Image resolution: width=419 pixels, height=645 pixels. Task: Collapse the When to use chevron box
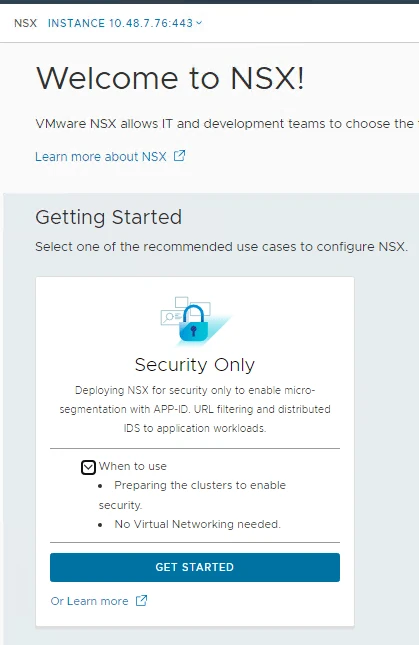[88, 467]
